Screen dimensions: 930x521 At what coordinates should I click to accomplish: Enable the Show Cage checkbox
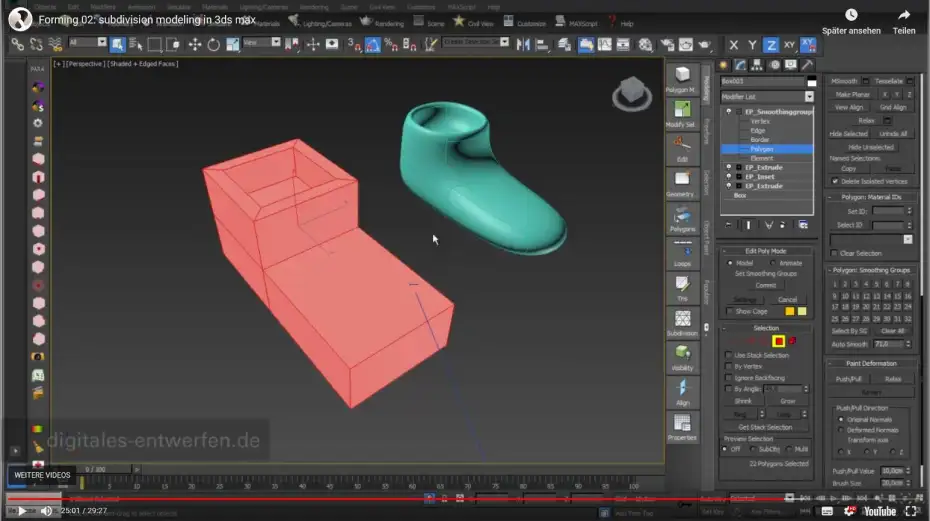point(730,311)
